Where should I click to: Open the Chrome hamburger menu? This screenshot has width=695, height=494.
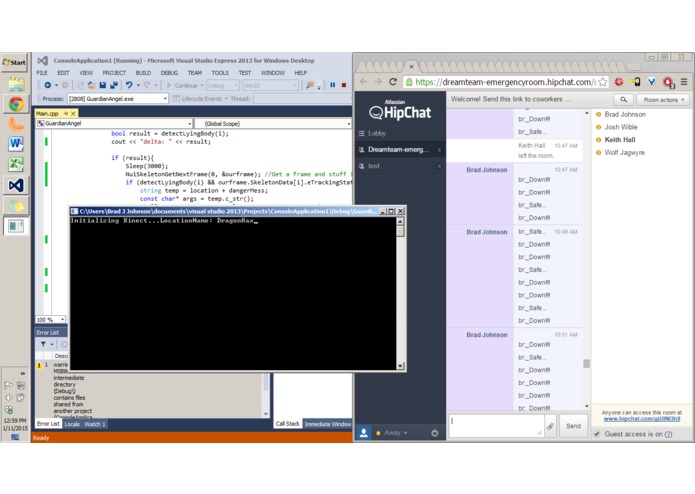684,82
